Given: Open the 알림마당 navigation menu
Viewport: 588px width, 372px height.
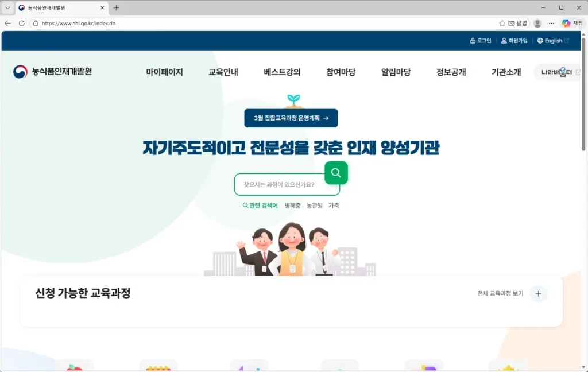Looking at the screenshot, I should pos(395,72).
